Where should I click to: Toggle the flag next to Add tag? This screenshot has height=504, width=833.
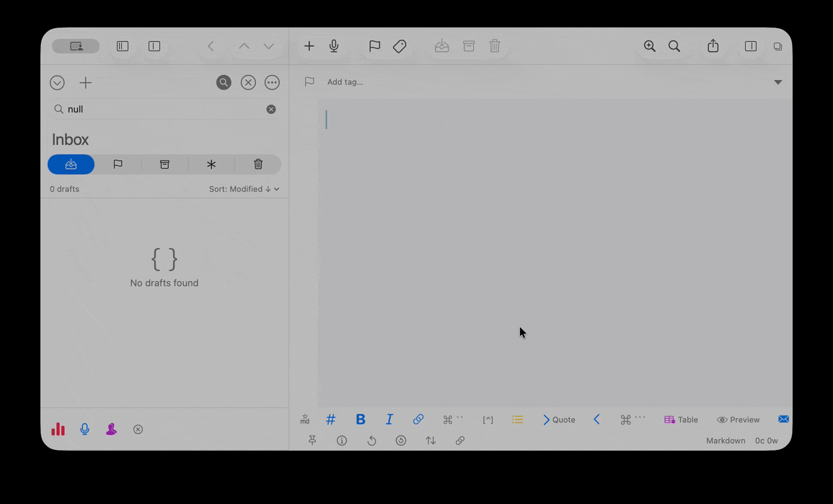pyautogui.click(x=309, y=81)
